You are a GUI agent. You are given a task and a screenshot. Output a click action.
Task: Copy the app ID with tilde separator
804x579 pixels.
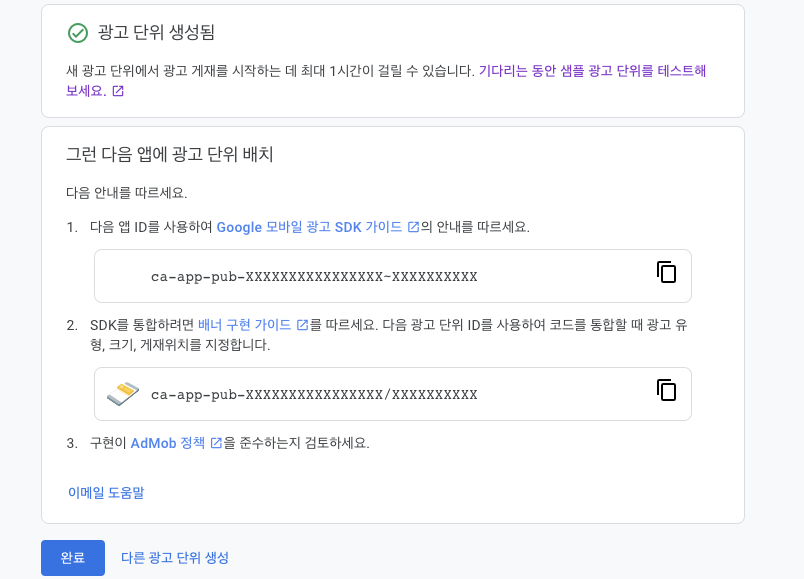tap(666, 272)
